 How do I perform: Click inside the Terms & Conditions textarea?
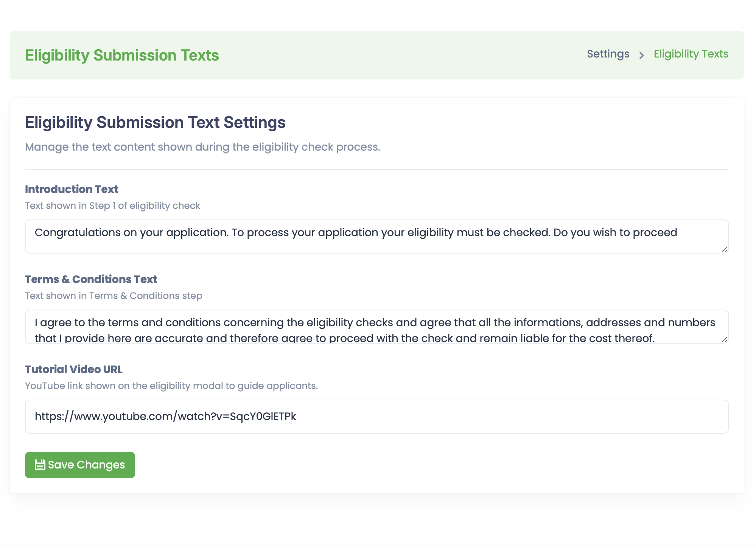[376, 326]
